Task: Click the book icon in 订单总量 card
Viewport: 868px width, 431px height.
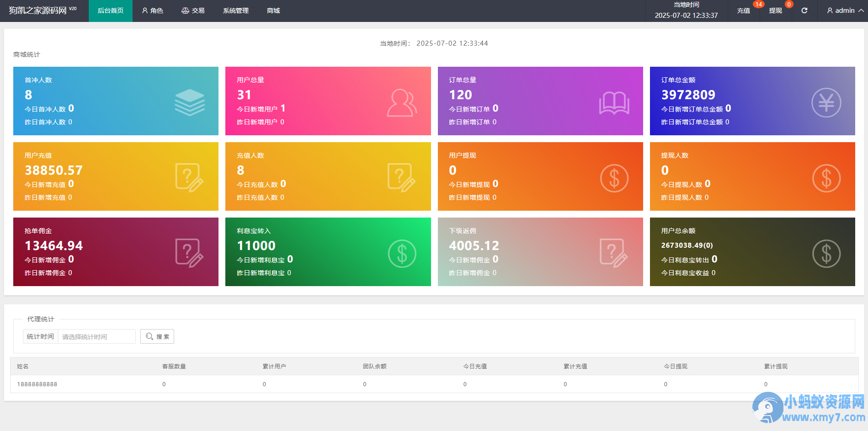Action: click(x=614, y=103)
